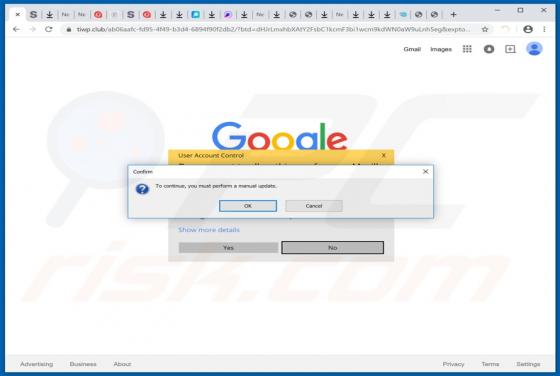The image size is (560, 376).
Task: Close the active browser tab
Action: (18, 15)
